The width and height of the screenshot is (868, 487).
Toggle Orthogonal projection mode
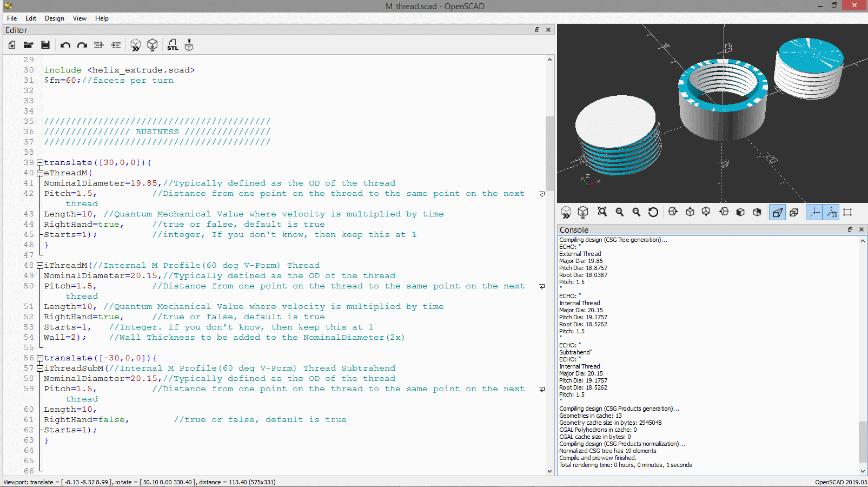[x=794, y=212]
